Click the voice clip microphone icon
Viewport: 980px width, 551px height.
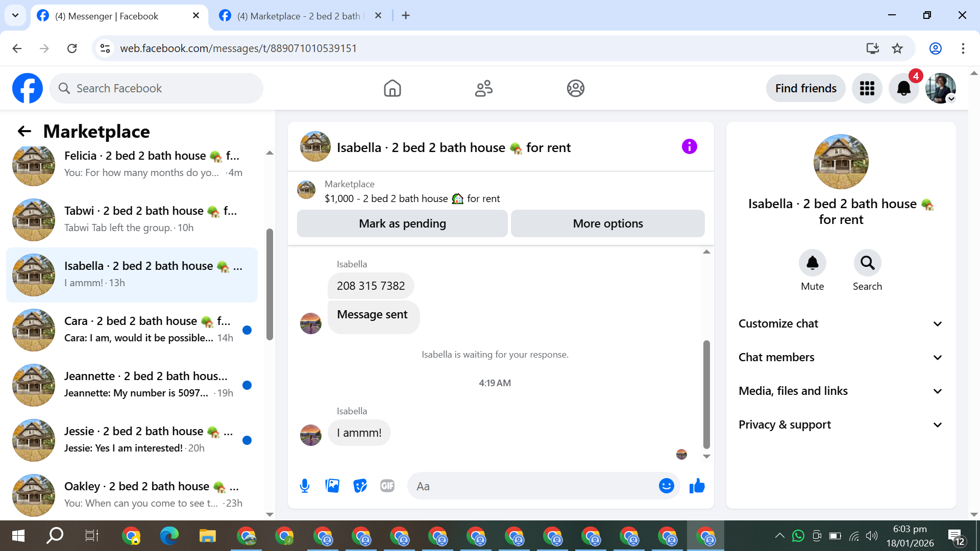[x=305, y=486]
